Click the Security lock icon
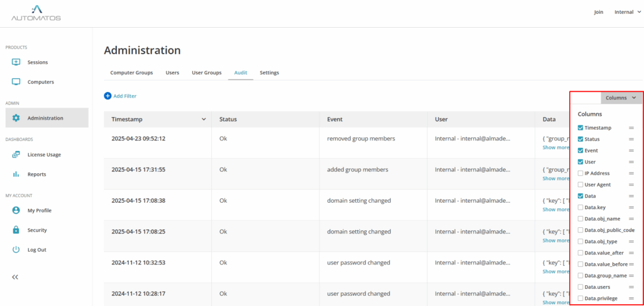 16,230
